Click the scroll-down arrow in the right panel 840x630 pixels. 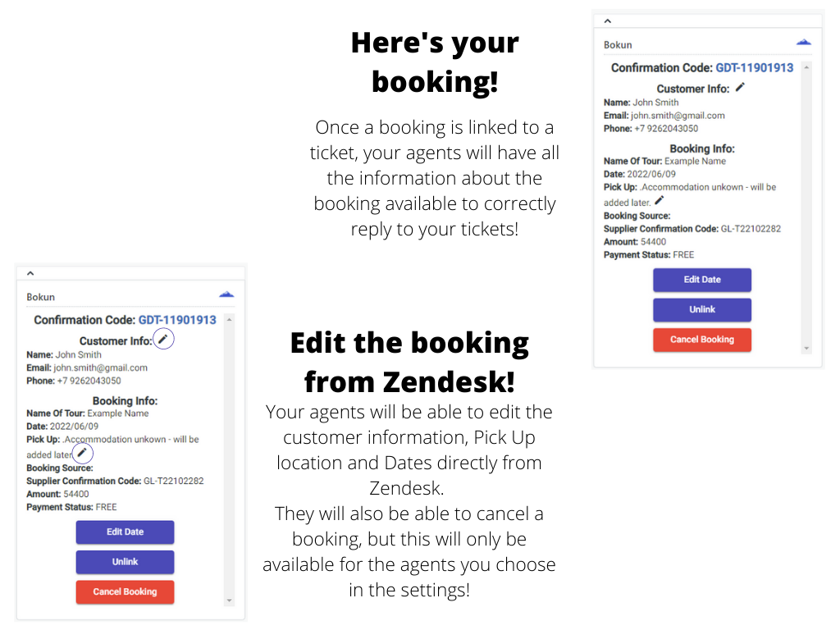(x=807, y=349)
